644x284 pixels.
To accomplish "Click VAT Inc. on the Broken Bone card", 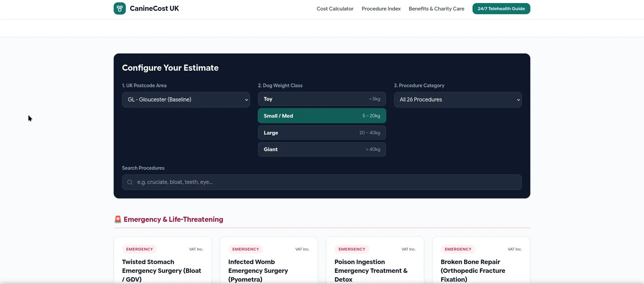I will point(515,249).
